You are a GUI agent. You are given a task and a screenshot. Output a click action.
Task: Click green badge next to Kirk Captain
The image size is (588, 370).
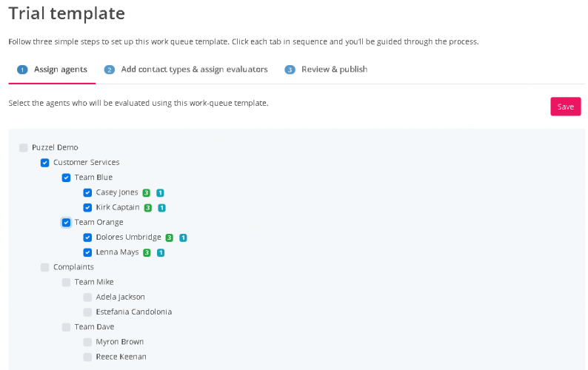pyautogui.click(x=148, y=208)
